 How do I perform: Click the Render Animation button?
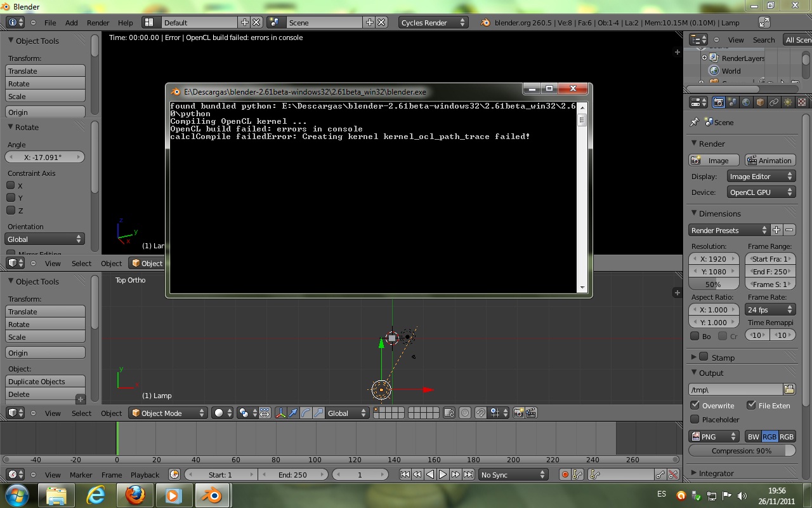click(770, 160)
